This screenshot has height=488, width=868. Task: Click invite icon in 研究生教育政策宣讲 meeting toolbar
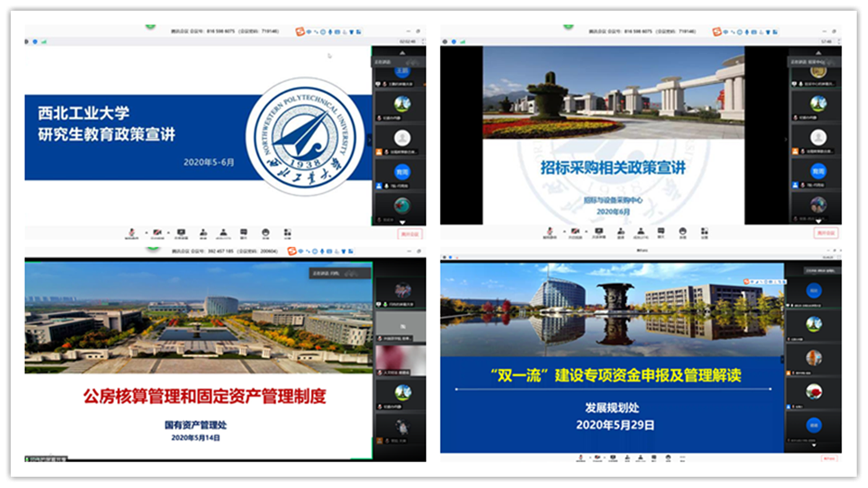pos(203,232)
